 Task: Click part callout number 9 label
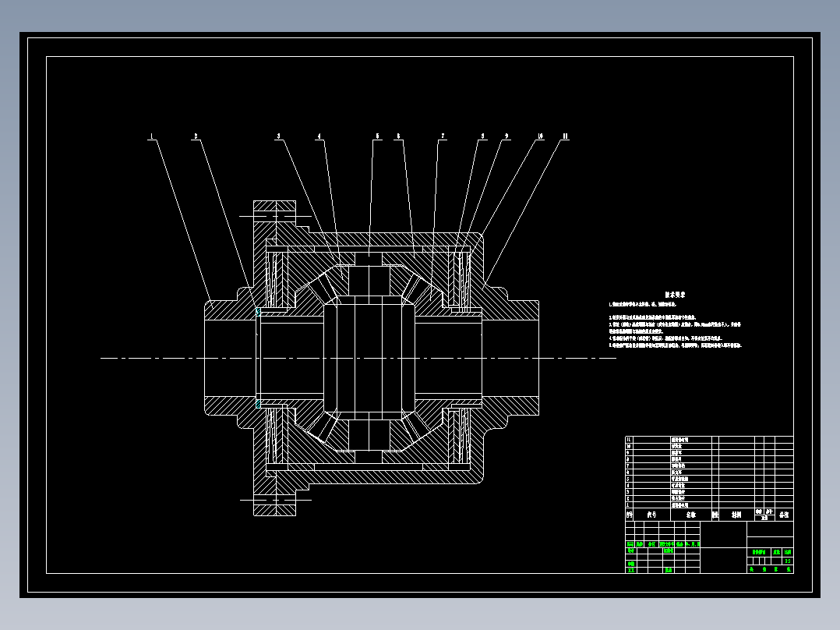(506, 136)
